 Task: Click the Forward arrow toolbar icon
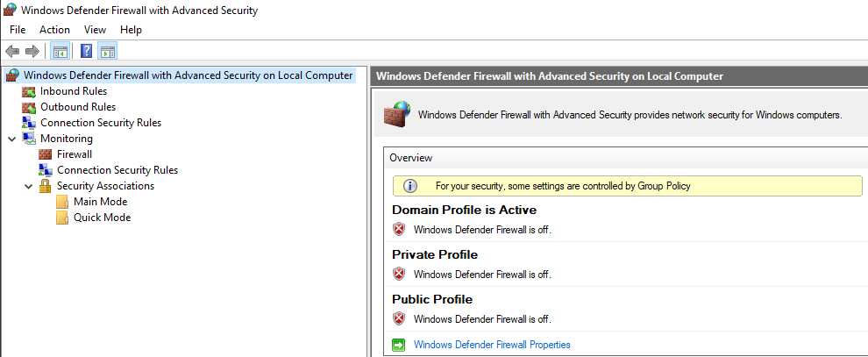pyautogui.click(x=32, y=52)
